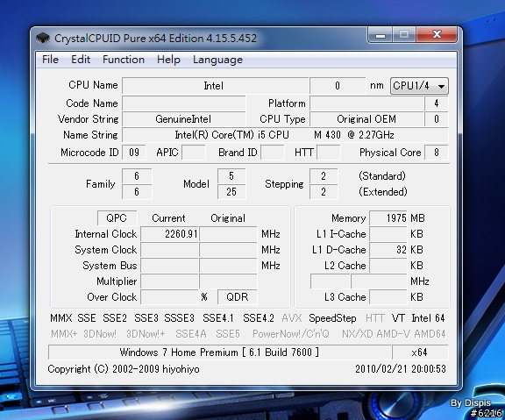The height and width of the screenshot is (420, 505).
Task: Click the Internal Clock value 2260.91
Action: (x=169, y=234)
